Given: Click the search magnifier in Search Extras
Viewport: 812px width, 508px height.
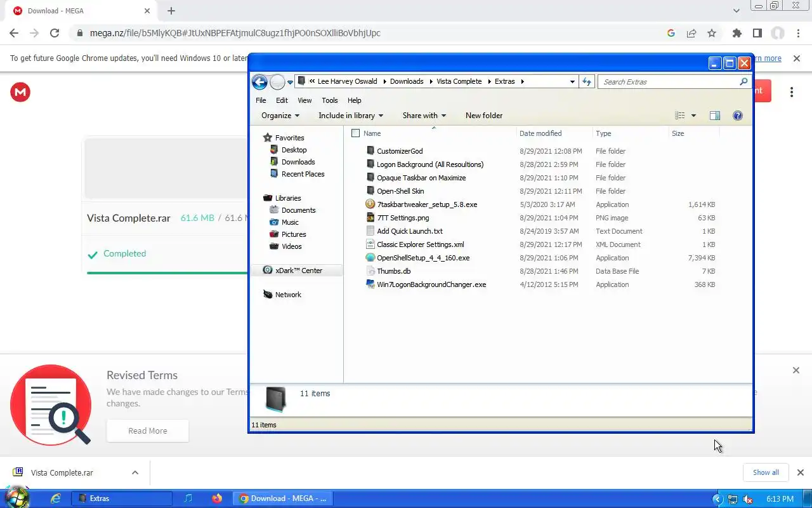Looking at the screenshot, I should 743,82.
